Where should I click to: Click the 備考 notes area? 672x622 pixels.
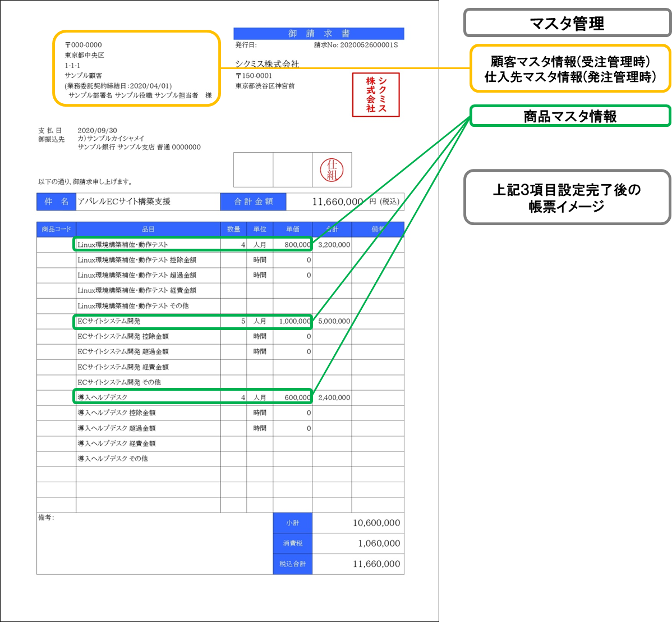coord(155,543)
